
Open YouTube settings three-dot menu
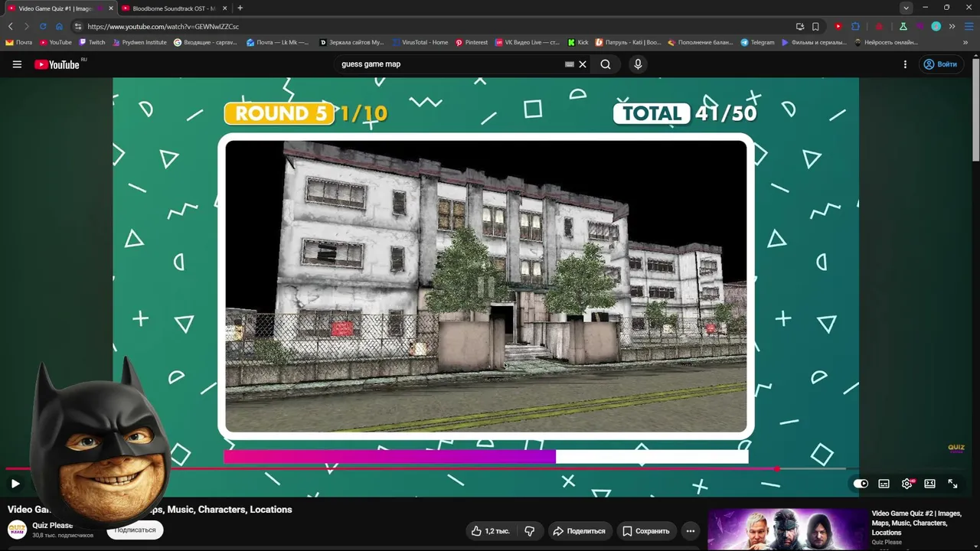tap(905, 64)
